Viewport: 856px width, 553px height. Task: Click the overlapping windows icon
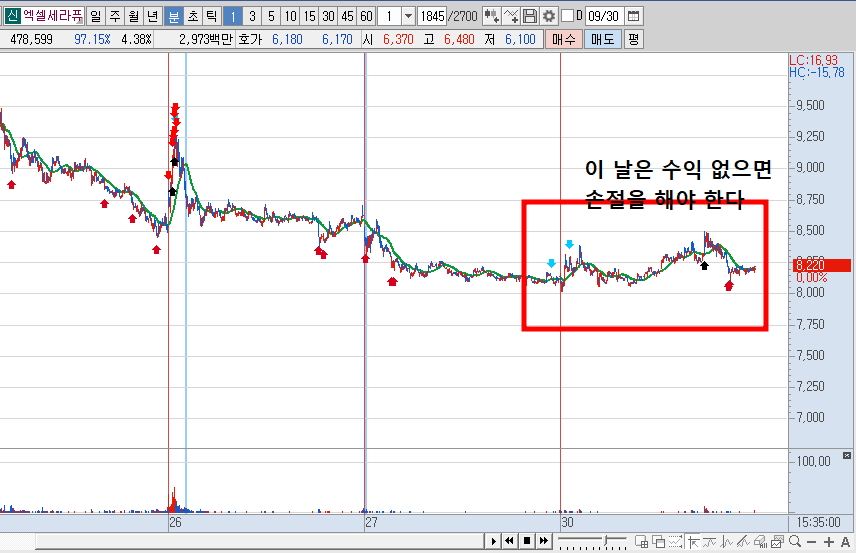[x=659, y=542]
